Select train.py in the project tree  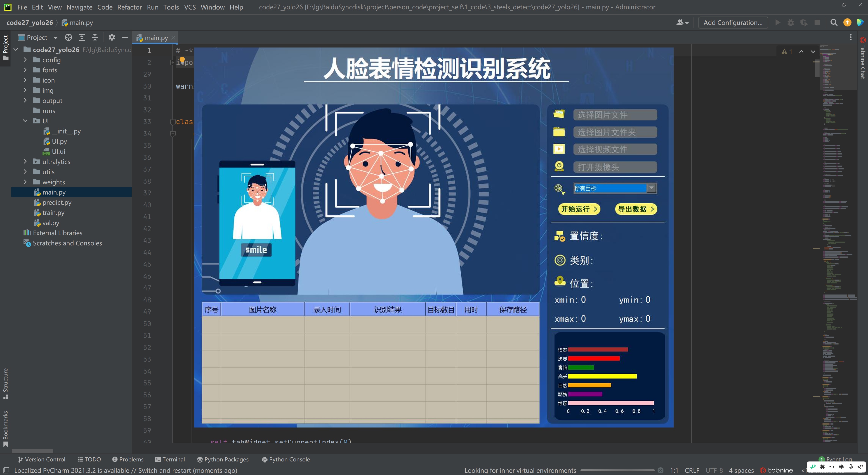point(53,212)
